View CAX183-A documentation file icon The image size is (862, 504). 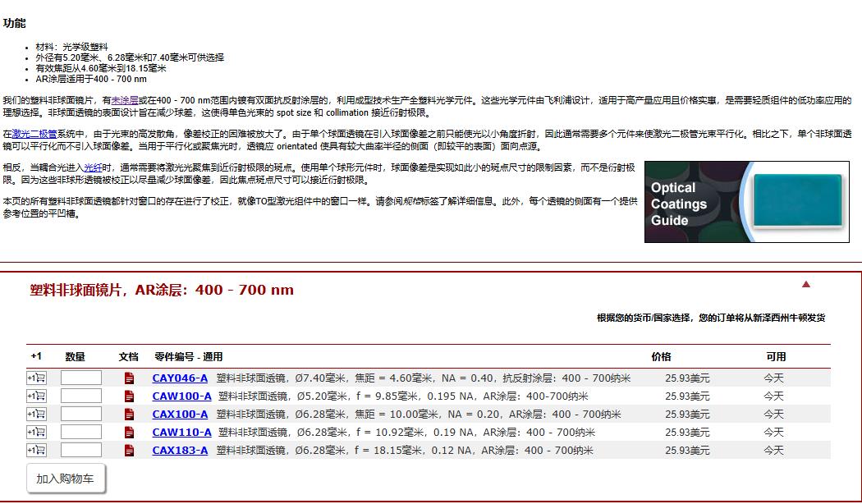(129, 451)
